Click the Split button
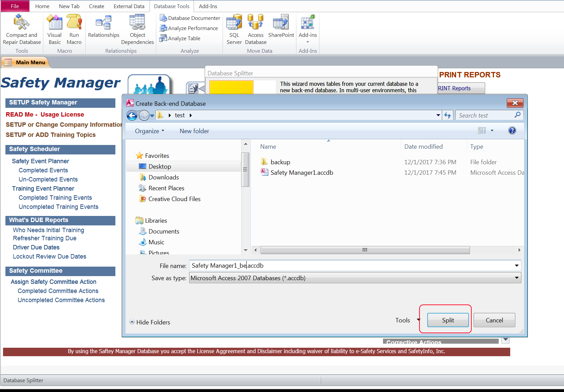Viewport: 564px width, 392px height. pos(448,320)
